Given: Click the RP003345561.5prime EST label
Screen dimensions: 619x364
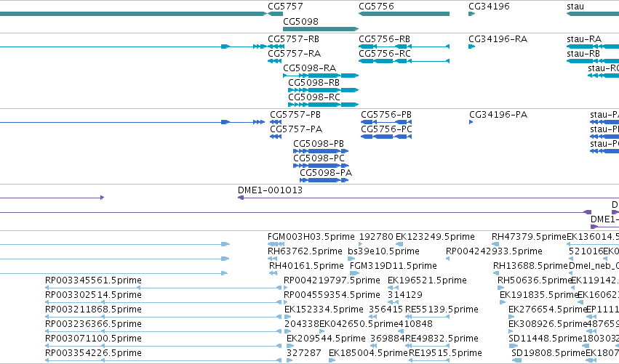Looking at the screenshot, I should (93, 280).
